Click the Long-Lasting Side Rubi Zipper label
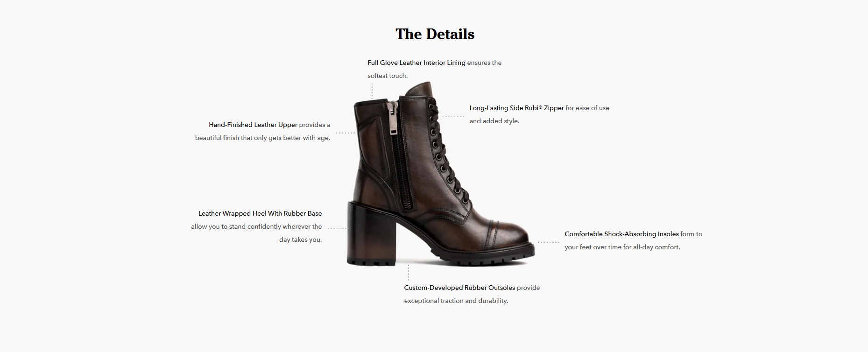 (516, 108)
